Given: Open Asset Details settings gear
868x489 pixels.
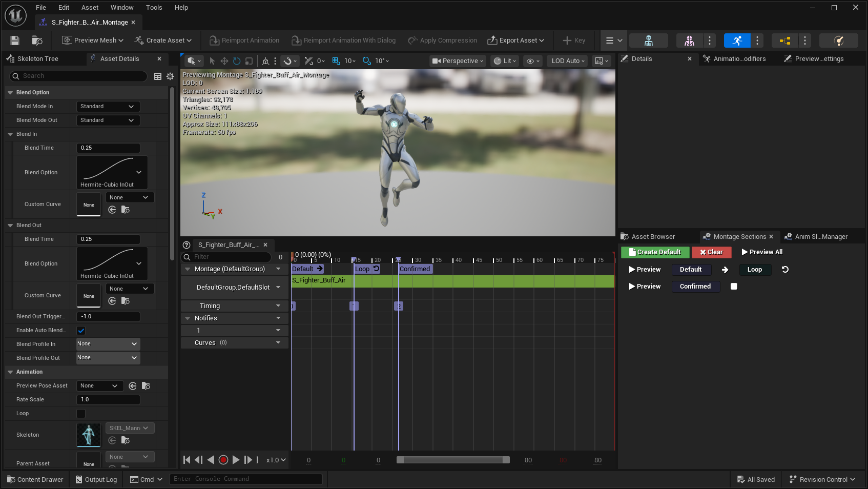Looking at the screenshot, I should click(x=170, y=76).
